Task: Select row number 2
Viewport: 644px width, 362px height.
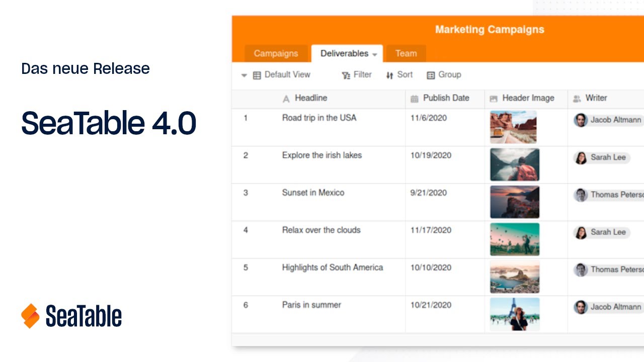Action: 246,155
